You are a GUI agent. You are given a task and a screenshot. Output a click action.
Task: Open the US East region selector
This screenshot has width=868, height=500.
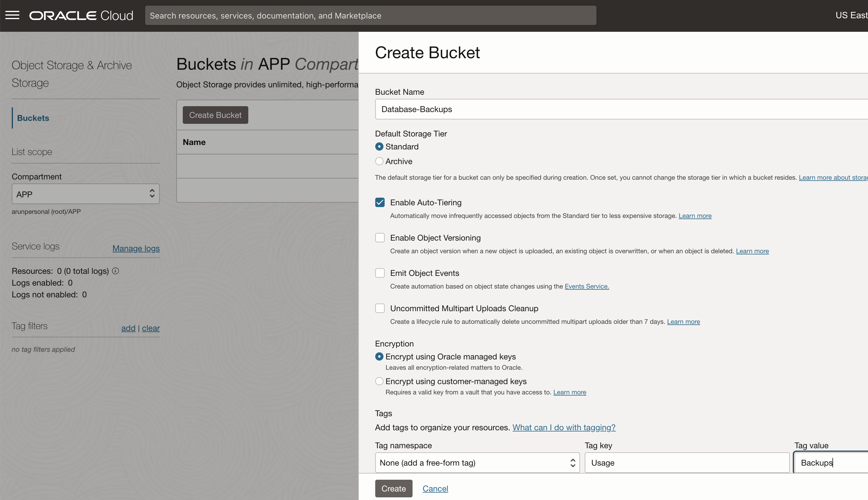(852, 15)
